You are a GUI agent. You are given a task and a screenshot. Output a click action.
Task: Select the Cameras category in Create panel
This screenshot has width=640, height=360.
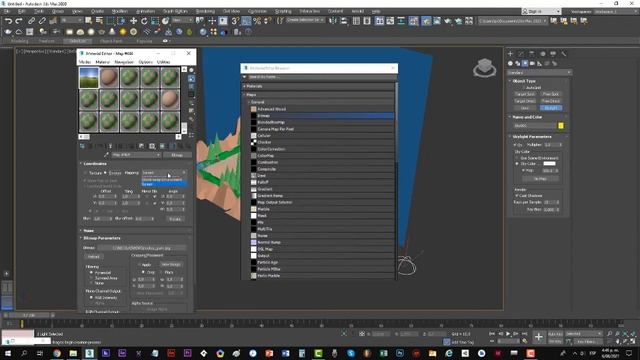pos(532,64)
